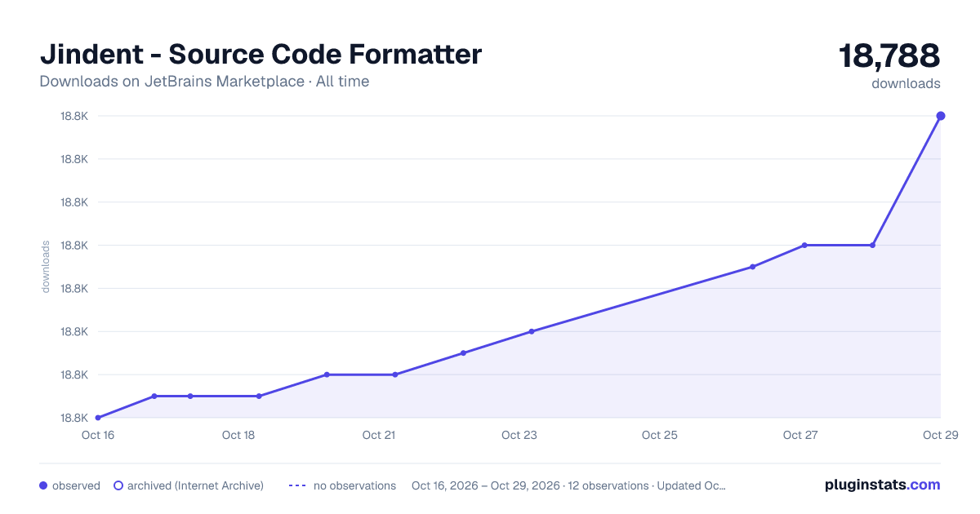Click the Oct 16 axis label
980x514 pixels.
coord(98,435)
